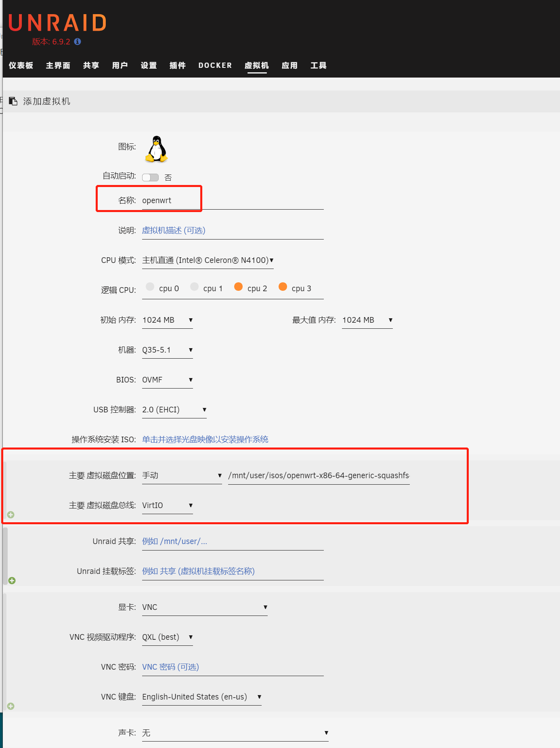Open the primary vDisk location dropdown
560x748 pixels.
pos(182,476)
